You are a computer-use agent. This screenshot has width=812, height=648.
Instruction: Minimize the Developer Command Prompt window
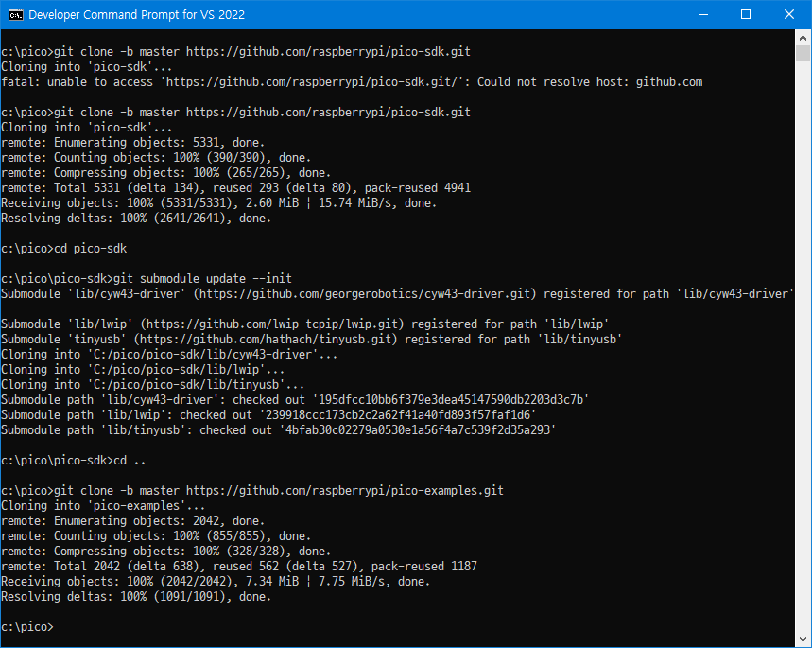tap(702, 14)
